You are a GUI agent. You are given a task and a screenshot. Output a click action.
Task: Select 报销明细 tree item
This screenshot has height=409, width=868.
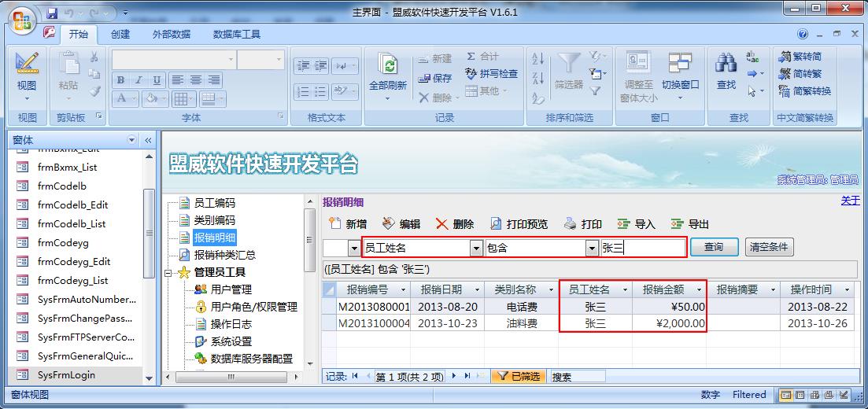[215, 238]
